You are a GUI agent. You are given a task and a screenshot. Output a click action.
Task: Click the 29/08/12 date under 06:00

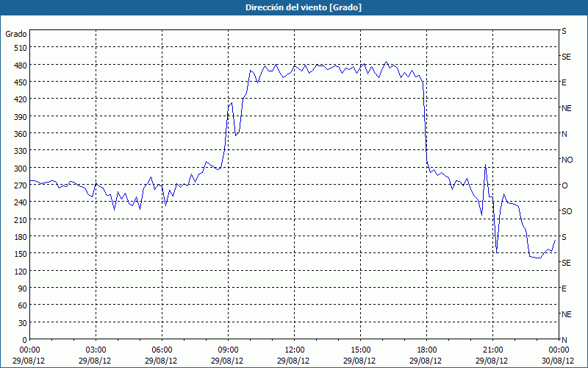(x=161, y=361)
